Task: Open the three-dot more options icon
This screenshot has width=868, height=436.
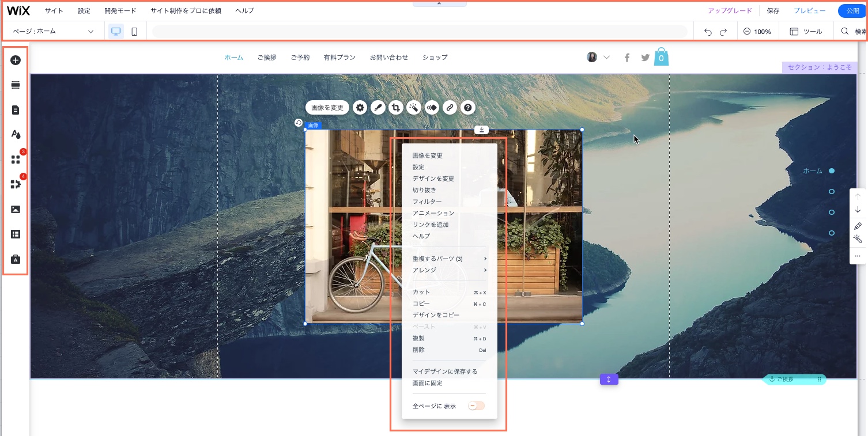Action: (x=858, y=256)
